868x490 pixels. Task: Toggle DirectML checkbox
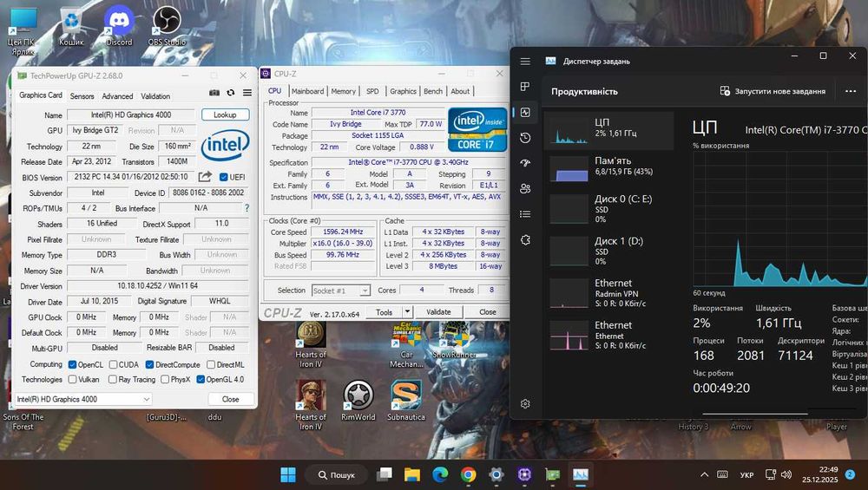click(x=211, y=364)
